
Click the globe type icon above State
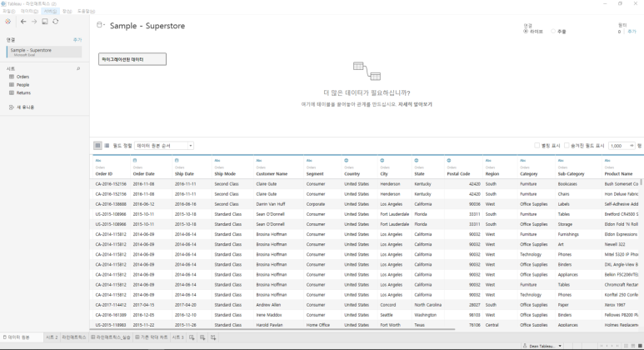417,160
